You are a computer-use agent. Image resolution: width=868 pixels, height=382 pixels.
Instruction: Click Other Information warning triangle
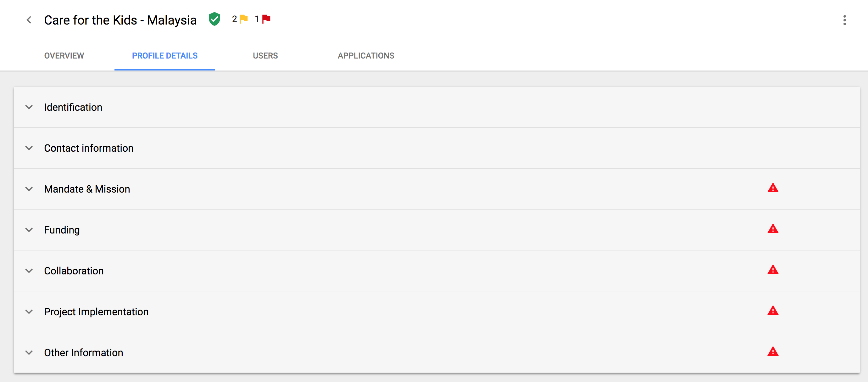click(773, 352)
